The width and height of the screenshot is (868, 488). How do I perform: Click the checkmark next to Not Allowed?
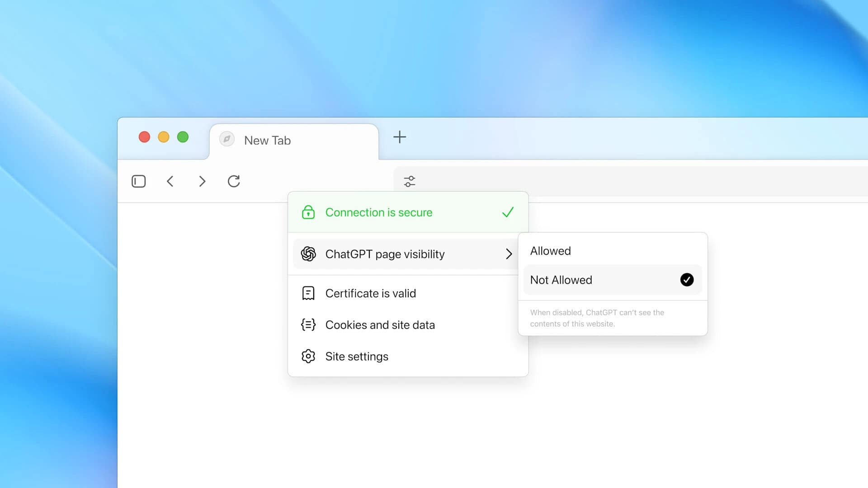pyautogui.click(x=686, y=280)
